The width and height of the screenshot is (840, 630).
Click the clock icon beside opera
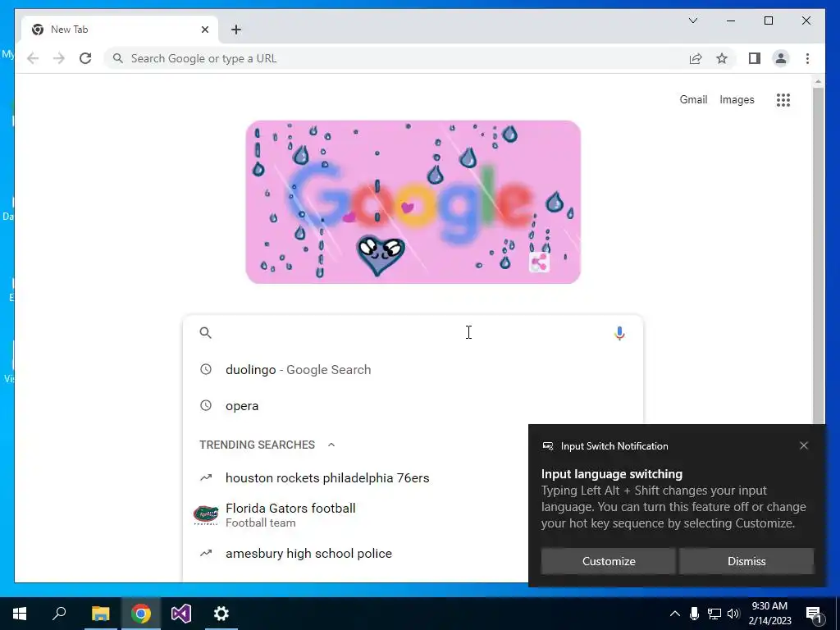pos(206,405)
